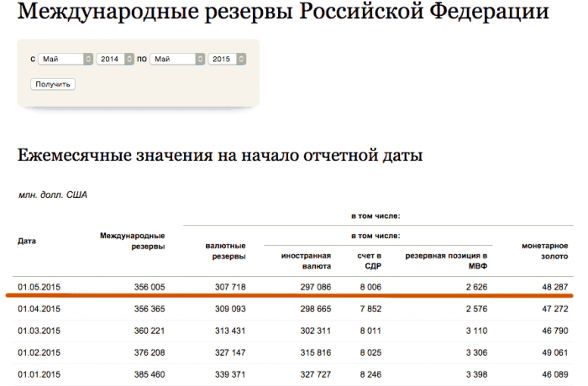Click the reserves value 376 208
This screenshot has width=588, height=386.
[150, 352]
